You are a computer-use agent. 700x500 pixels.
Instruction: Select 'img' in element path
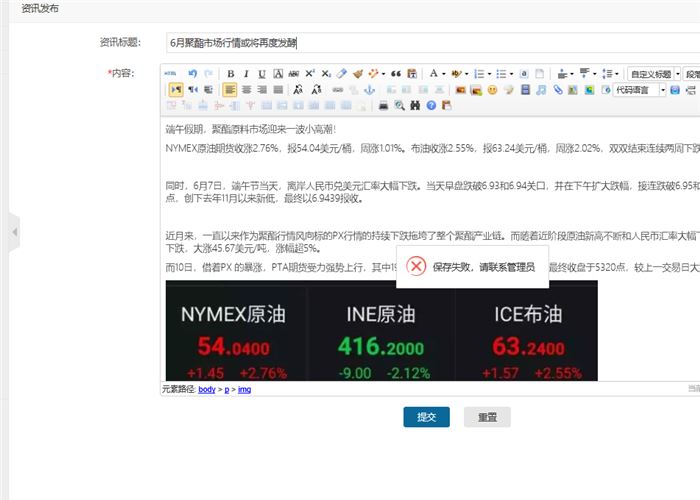(244, 389)
